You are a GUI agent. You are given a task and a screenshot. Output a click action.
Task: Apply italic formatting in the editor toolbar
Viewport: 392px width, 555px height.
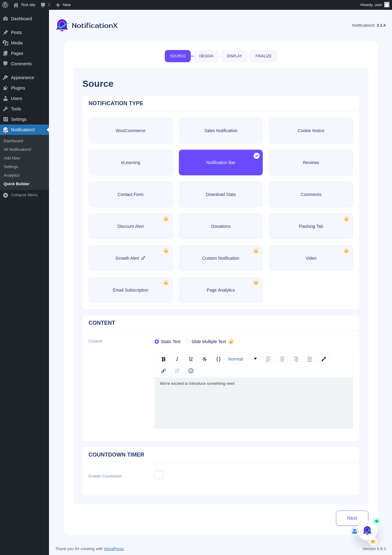point(177,359)
